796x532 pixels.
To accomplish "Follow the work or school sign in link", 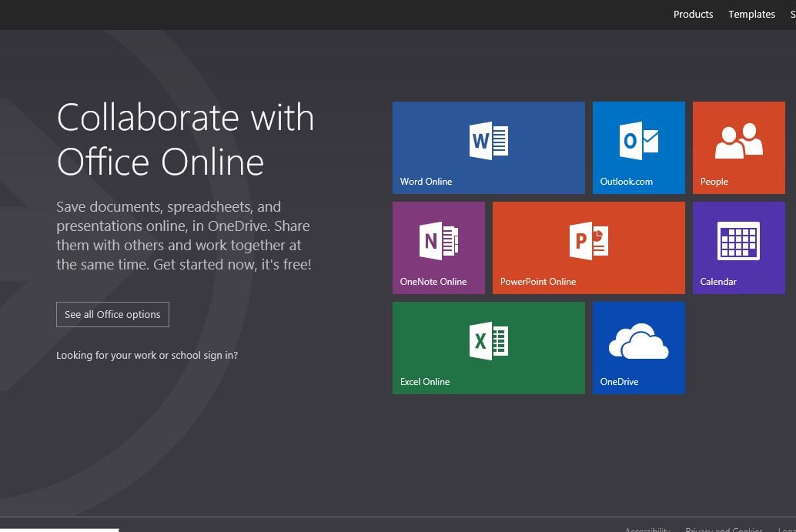I will pyautogui.click(x=147, y=356).
